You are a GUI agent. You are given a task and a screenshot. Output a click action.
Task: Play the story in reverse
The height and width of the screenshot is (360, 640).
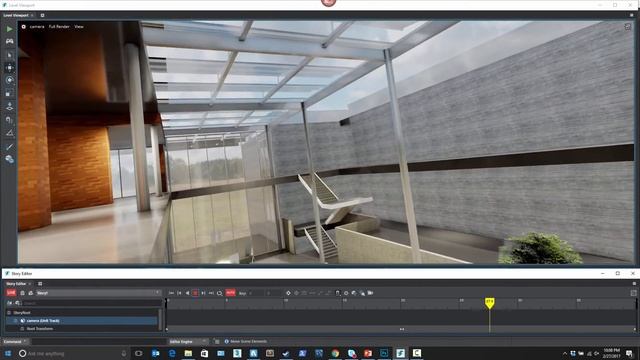click(187, 293)
